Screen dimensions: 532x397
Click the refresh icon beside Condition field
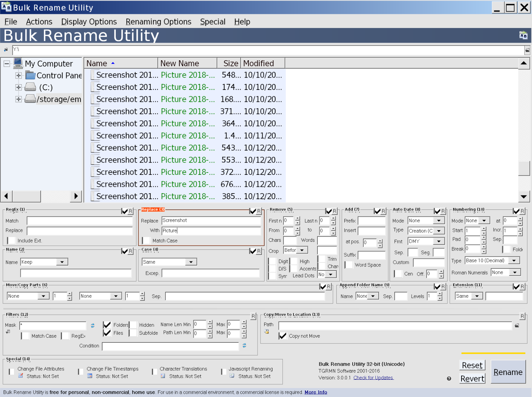tap(244, 346)
